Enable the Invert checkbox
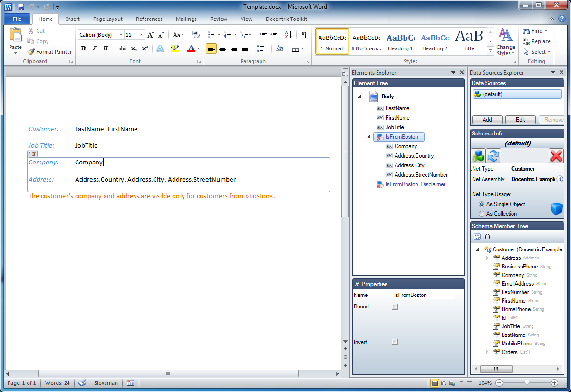The height and width of the screenshot is (392, 571). tap(395, 342)
